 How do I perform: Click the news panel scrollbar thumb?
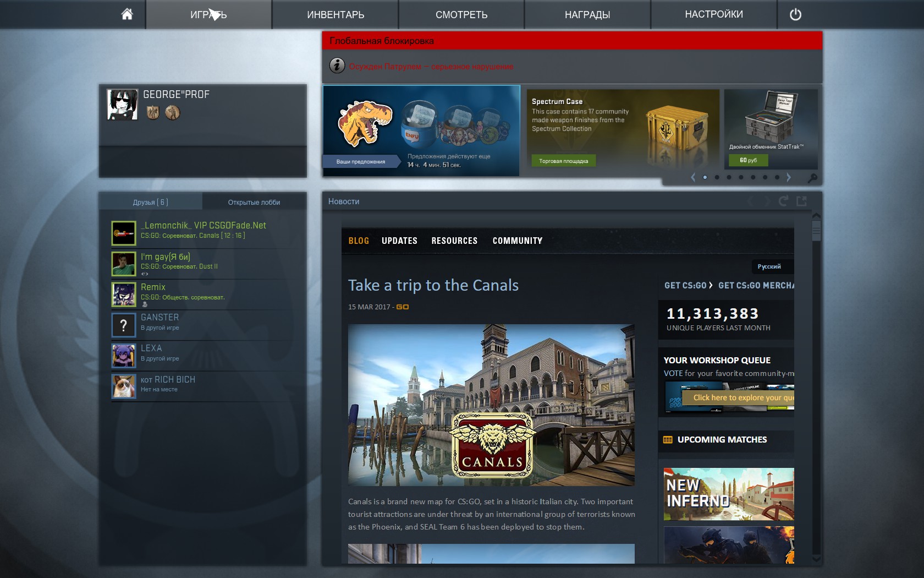coord(816,230)
